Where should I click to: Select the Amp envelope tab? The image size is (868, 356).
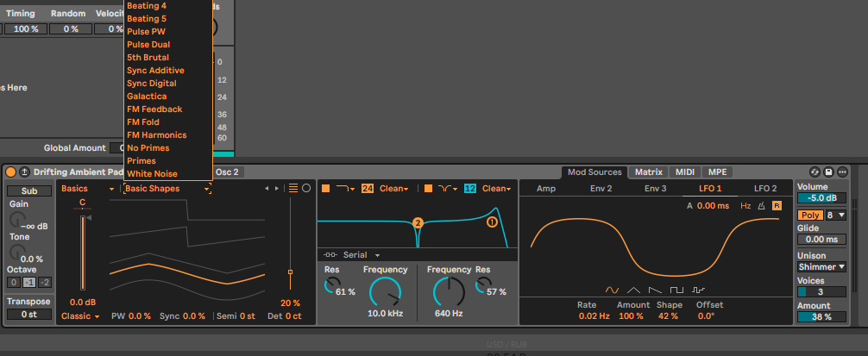[x=546, y=189]
